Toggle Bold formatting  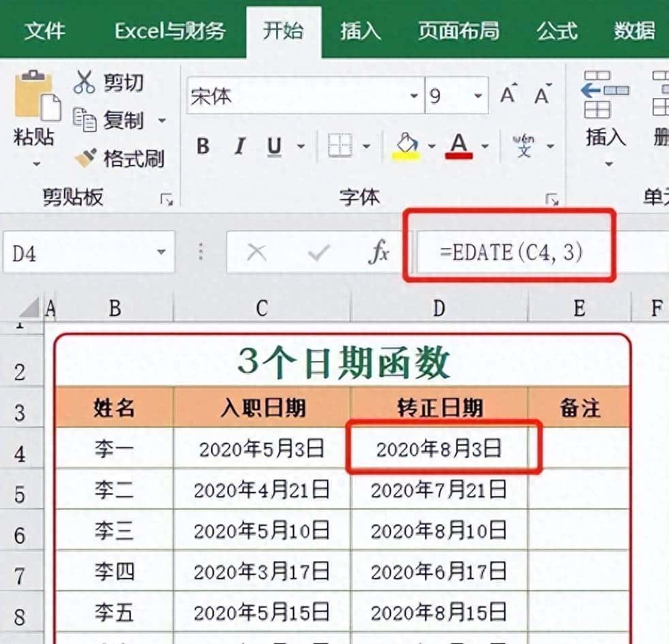click(x=202, y=147)
